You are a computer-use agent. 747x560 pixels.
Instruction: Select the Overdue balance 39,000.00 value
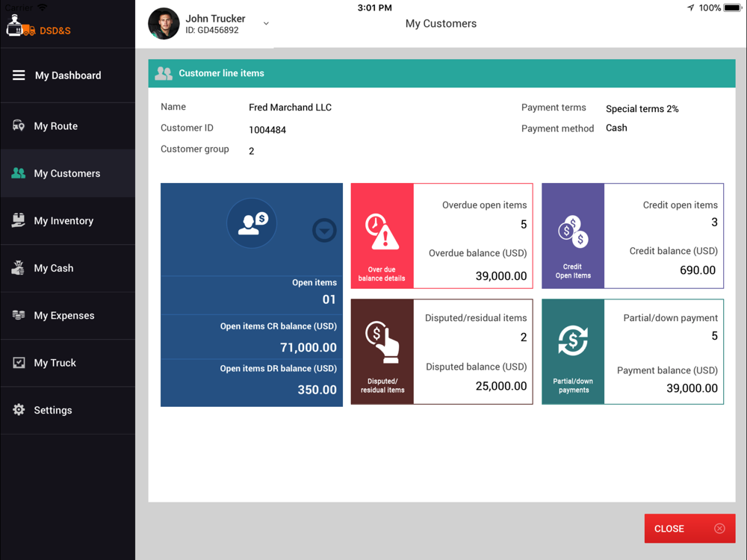pyautogui.click(x=501, y=276)
